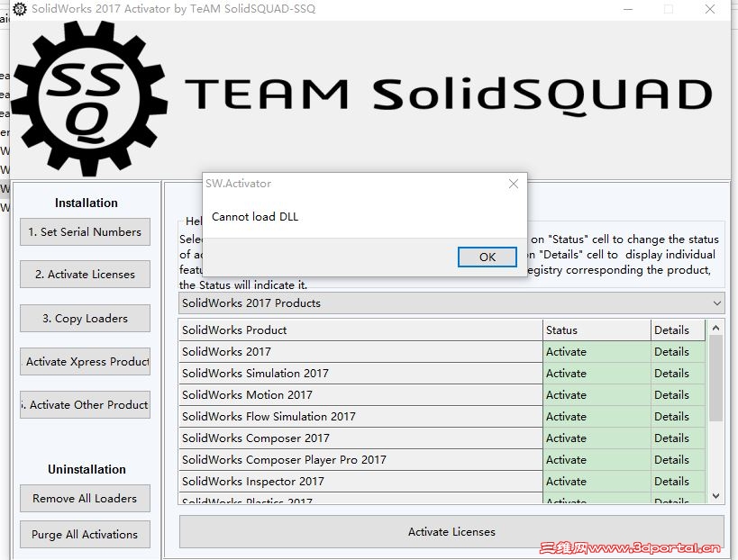Open Details for Composer Player Pro 2017
Viewport: 738px width, 560px height.
(x=679, y=460)
